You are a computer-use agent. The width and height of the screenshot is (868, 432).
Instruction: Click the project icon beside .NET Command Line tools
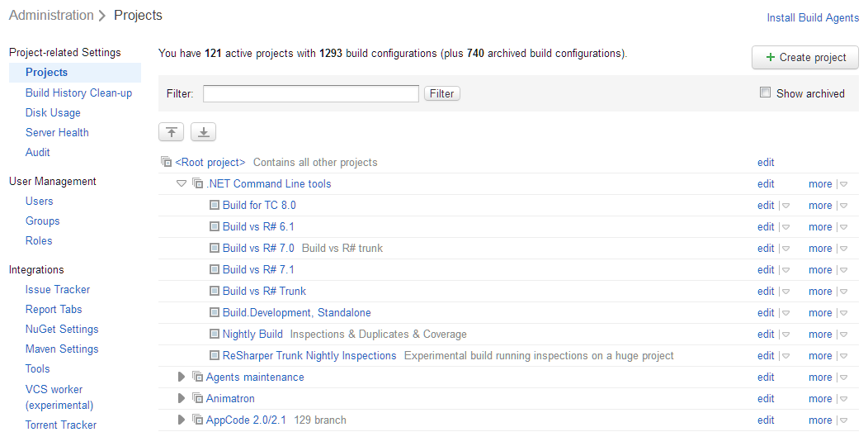[x=198, y=183]
